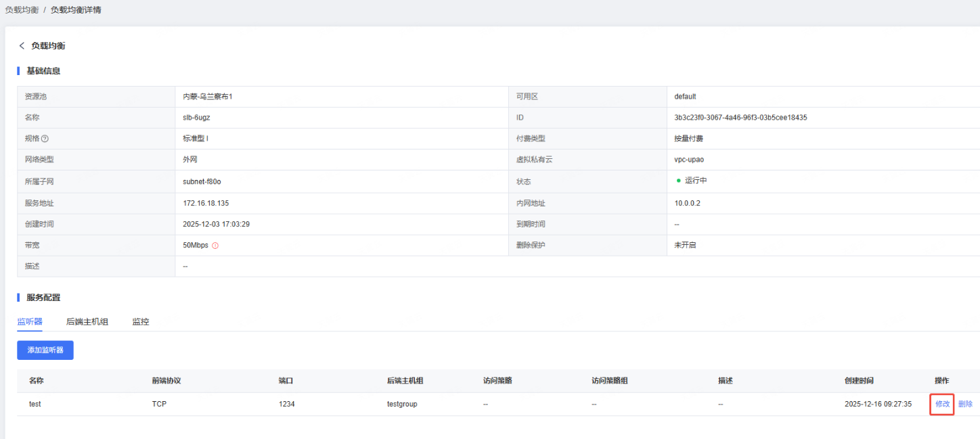980x439 pixels.
Task: Click the testgroup backend host group
Action: click(402, 404)
